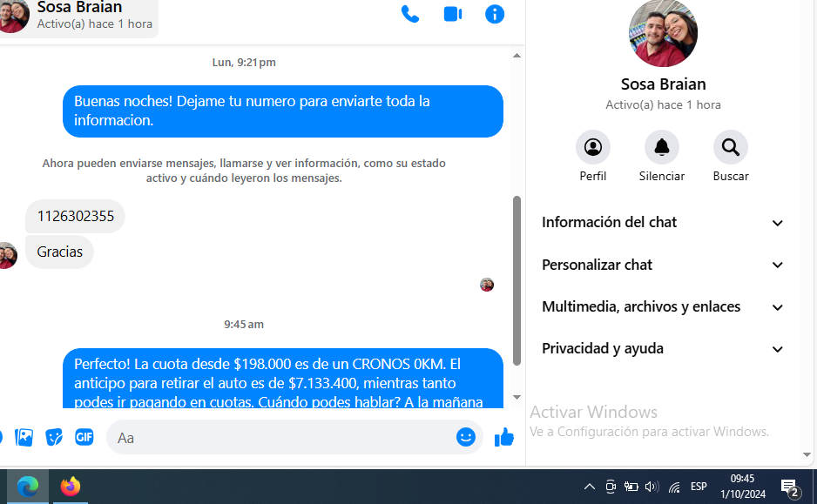
Task: Open the Windows notification center
Action: pos(790,487)
